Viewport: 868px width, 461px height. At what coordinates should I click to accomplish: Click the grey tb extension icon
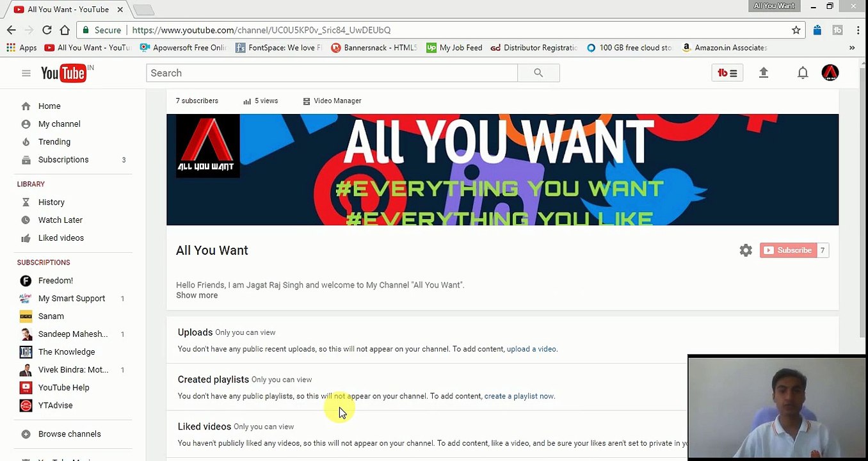coord(837,30)
